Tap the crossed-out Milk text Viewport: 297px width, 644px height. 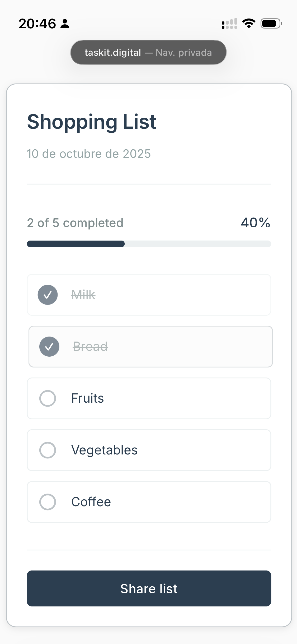[83, 295]
